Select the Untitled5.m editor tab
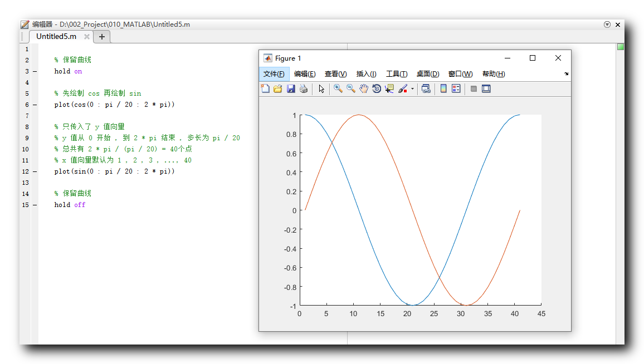The width and height of the screenshot is (644, 364). tap(56, 37)
